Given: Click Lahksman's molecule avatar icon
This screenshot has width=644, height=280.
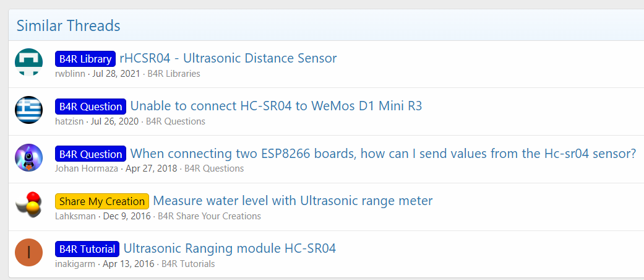Looking at the screenshot, I should coord(28,205).
